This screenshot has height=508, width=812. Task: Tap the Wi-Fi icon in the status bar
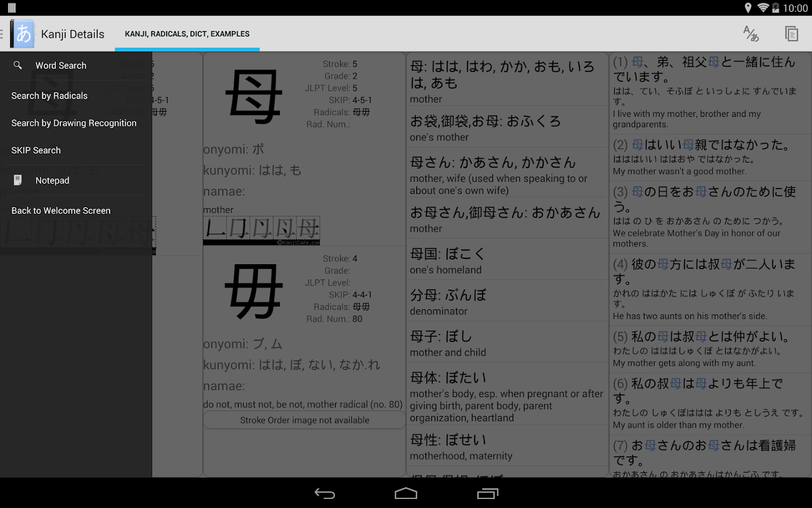[x=762, y=8]
